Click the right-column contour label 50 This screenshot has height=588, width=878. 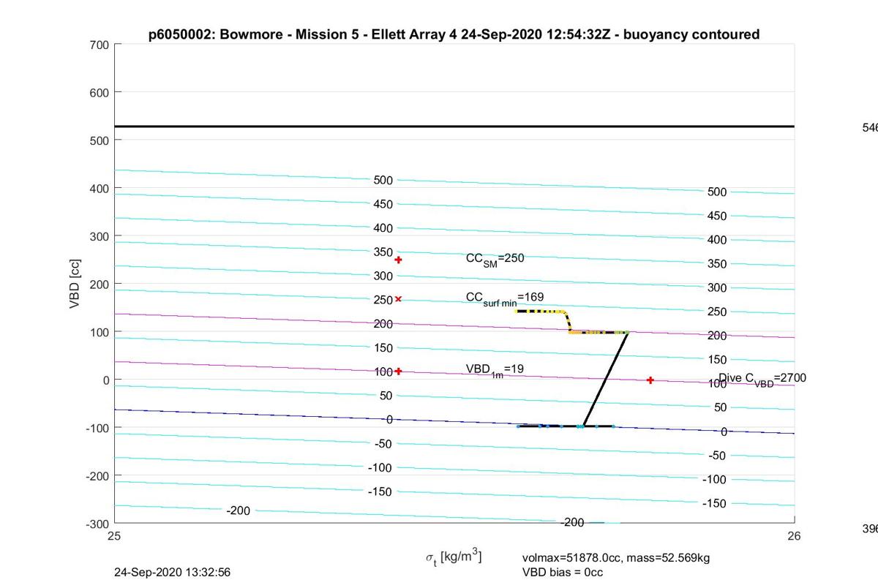click(720, 407)
